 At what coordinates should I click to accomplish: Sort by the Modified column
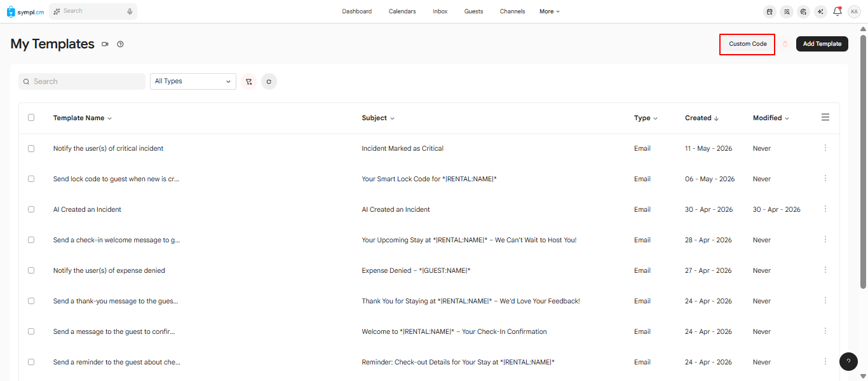pyautogui.click(x=771, y=118)
